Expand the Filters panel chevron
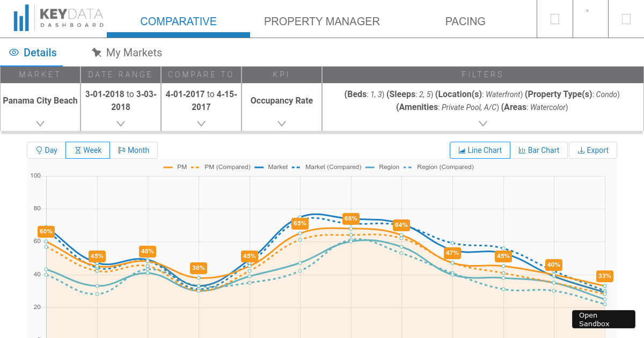 [483, 123]
